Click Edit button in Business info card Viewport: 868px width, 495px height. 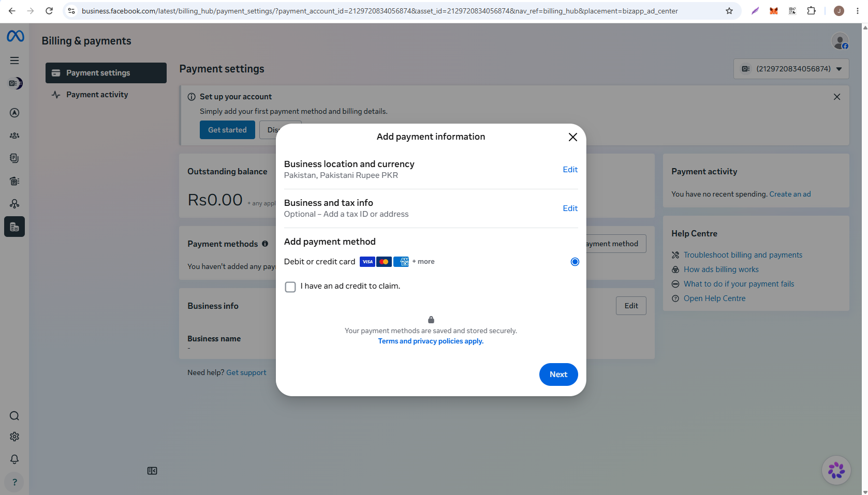click(x=631, y=306)
